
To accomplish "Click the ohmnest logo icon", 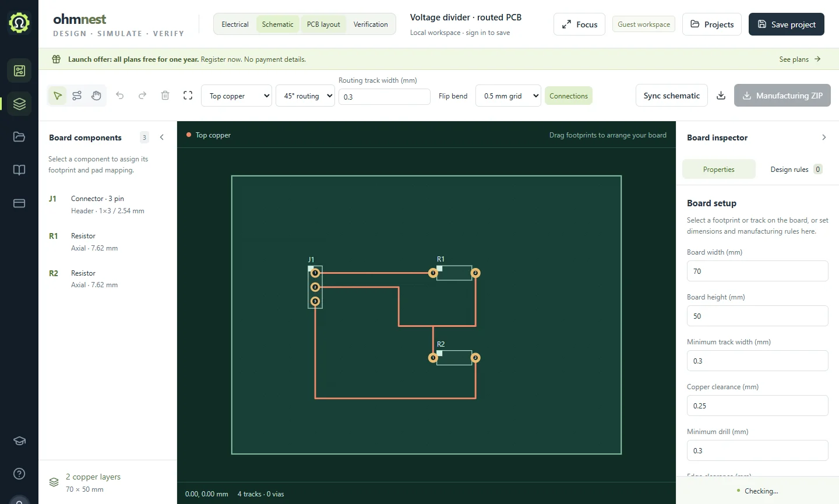I will (x=19, y=23).
